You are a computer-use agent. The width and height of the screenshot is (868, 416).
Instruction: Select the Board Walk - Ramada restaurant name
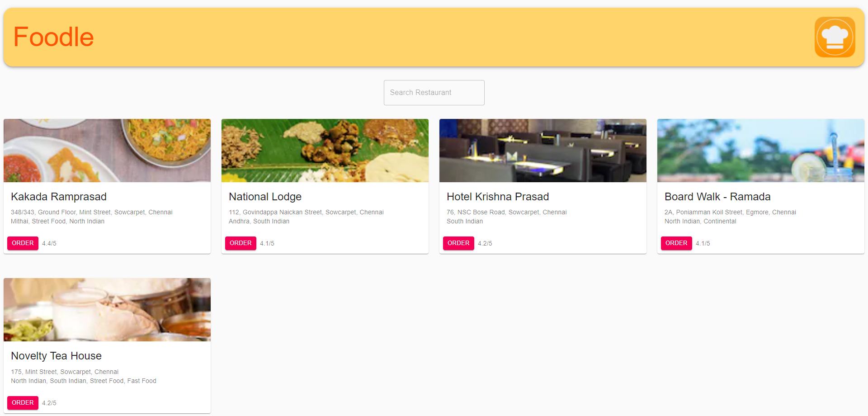click(717, 197)
